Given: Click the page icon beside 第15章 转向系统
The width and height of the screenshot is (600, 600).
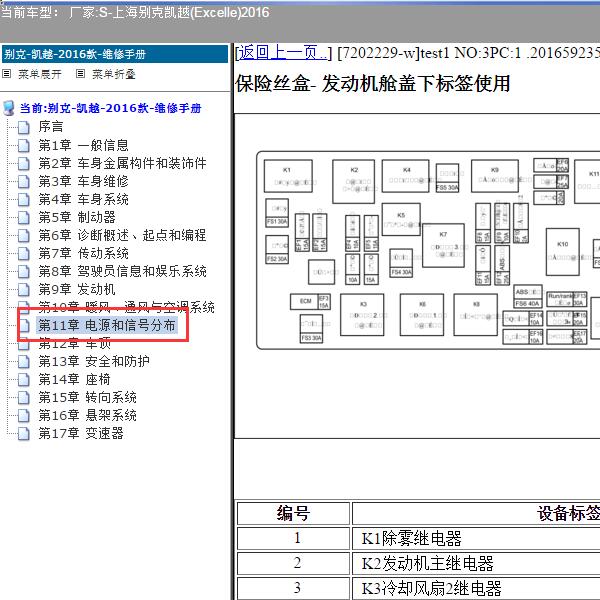Looking at the screenshot, I should (24, 398).
